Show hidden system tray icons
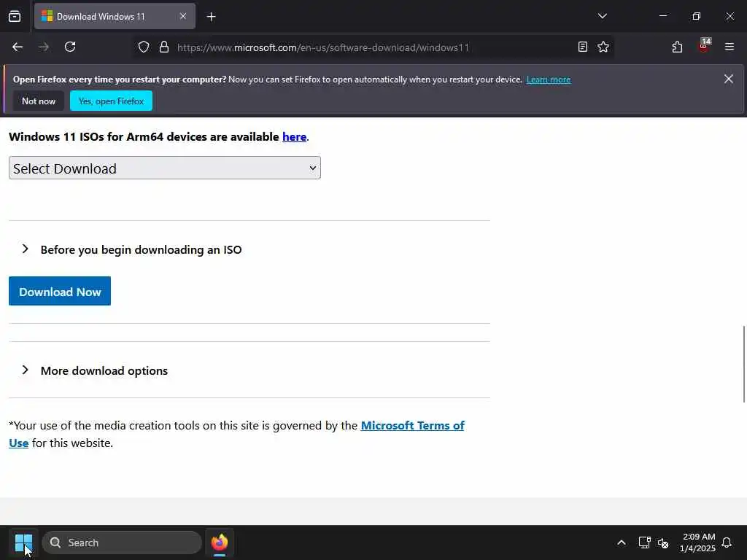This screenshot has width=747, height=560. coord(622,542)
